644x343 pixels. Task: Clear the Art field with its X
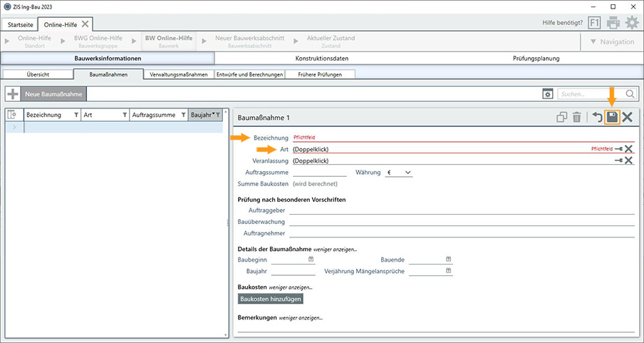629,149
